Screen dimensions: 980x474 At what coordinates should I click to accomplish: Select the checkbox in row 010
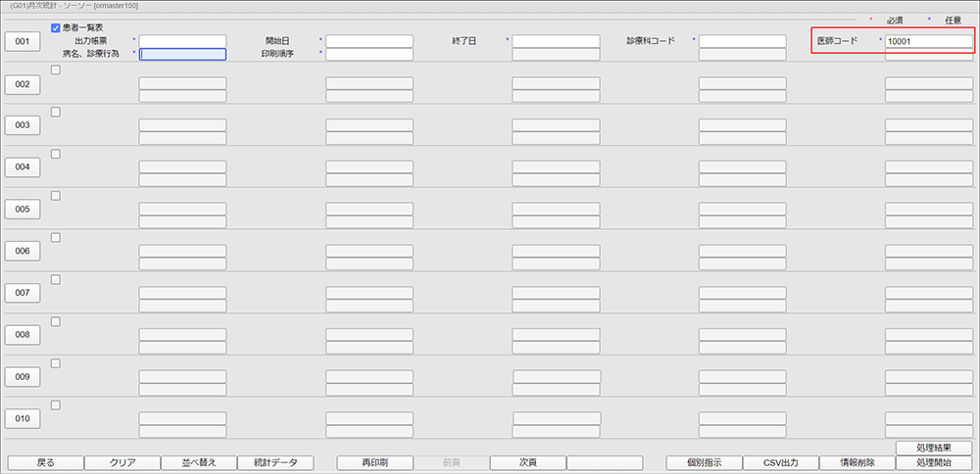coord(56,405)
